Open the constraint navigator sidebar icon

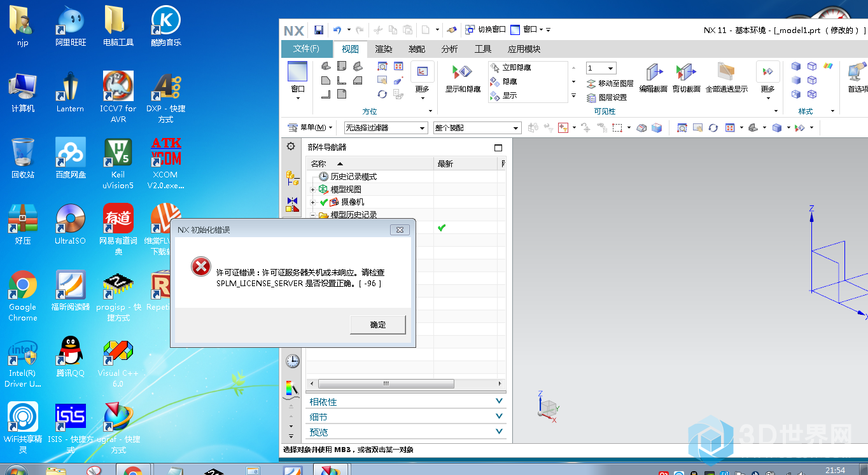point(292,204)
